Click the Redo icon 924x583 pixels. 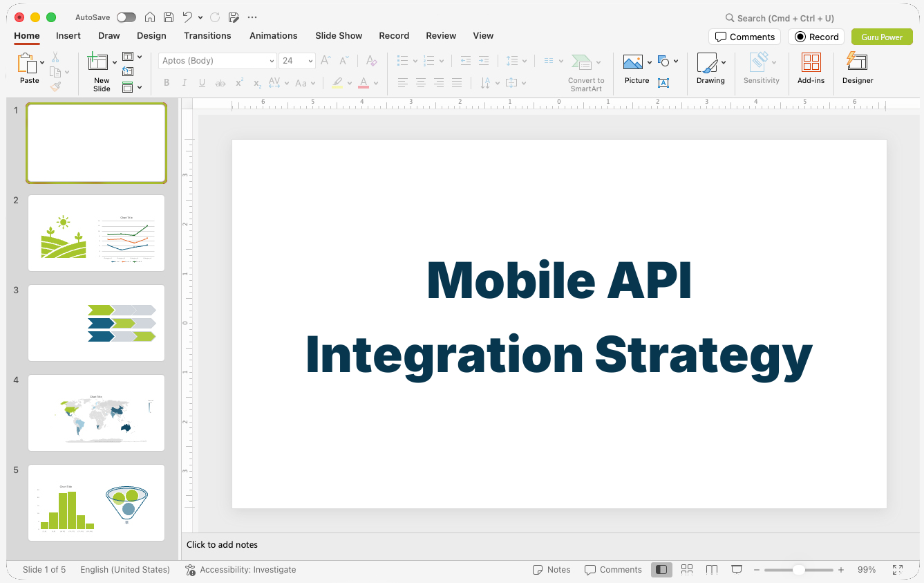pyautogui.click(x=215, y=17)
